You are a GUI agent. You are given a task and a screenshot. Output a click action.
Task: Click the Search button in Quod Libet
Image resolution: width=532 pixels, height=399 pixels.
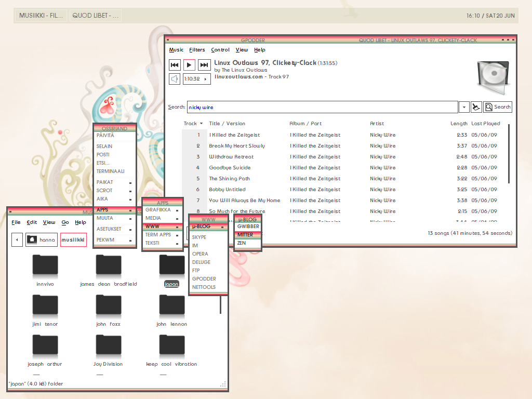pos(498,107)
